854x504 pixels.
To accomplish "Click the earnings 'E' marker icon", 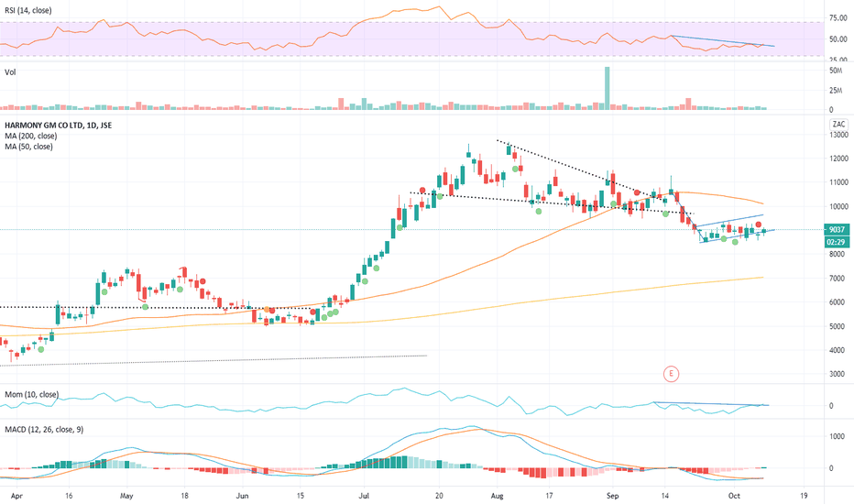I will (671, 374).
